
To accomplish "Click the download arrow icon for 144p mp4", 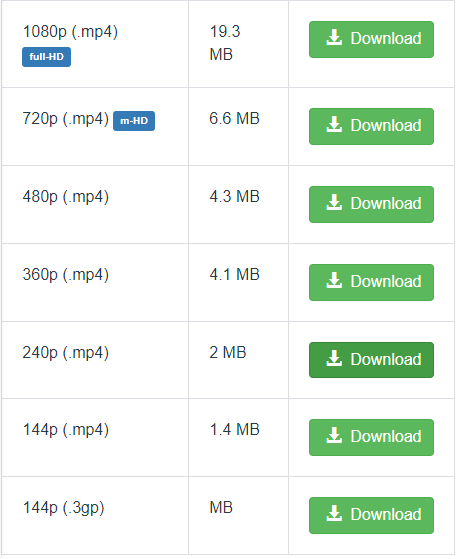I will [x=334, y=436].
